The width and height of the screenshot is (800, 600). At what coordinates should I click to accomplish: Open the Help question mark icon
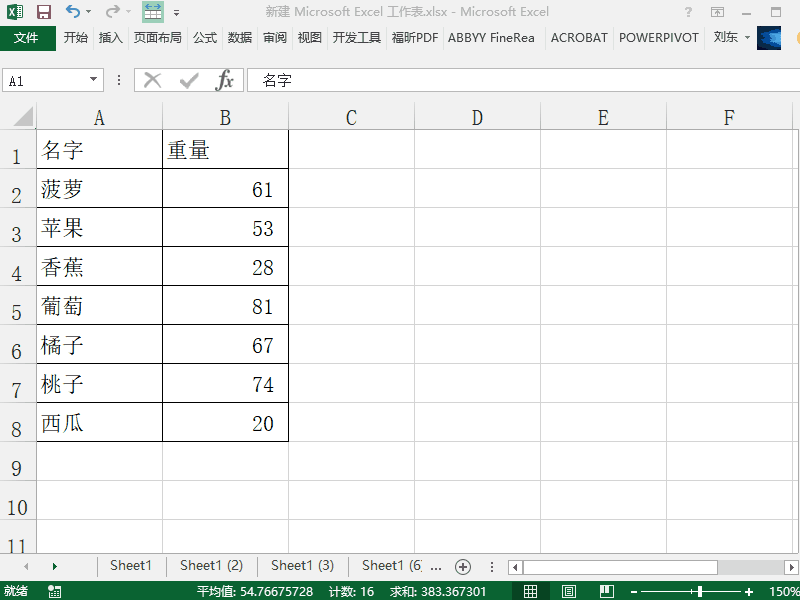point(688,12)
